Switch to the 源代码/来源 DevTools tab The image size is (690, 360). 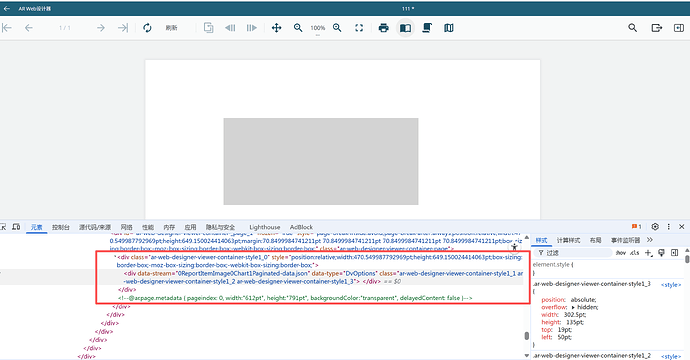pyautogui.click(x=95, y=227)
